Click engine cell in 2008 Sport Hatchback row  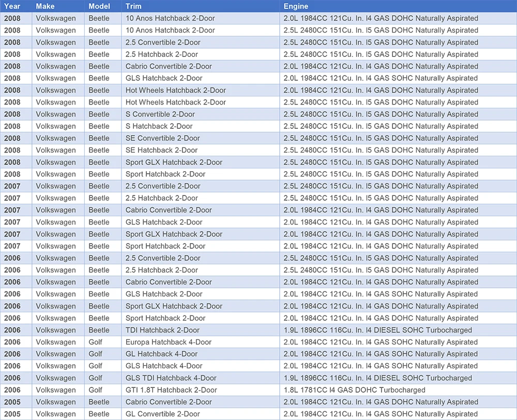click(x=398, y=174)
